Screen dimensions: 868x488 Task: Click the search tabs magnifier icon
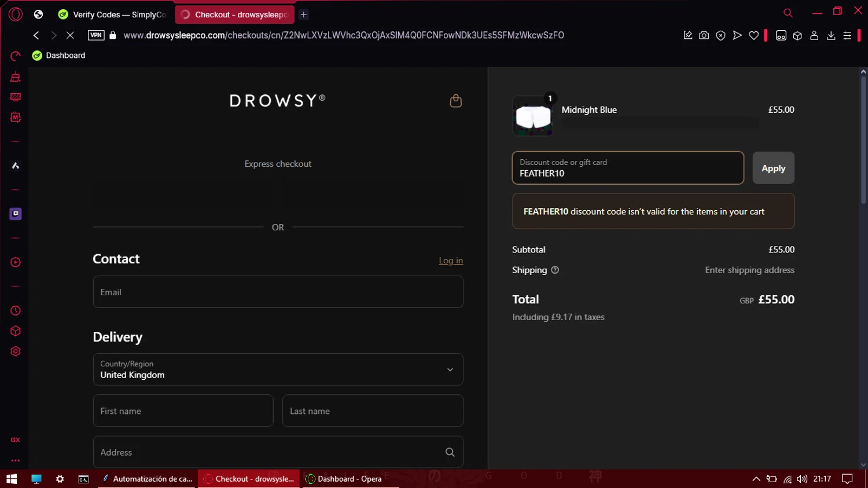tap(788, 13)
